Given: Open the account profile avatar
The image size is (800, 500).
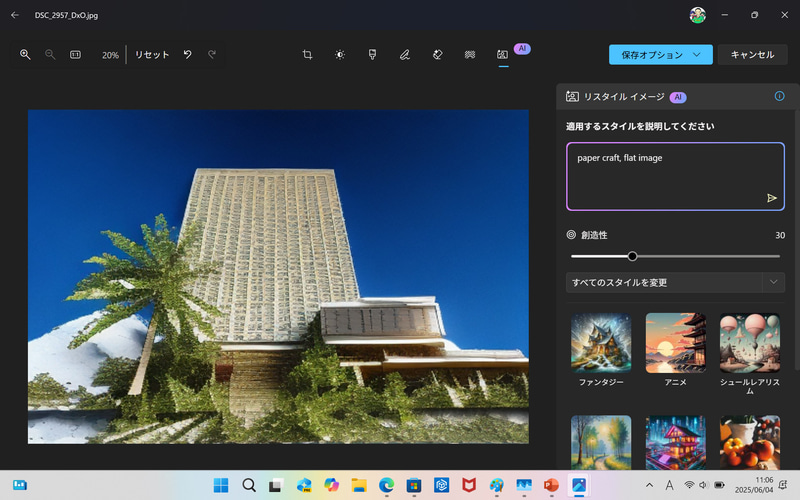Looking at the screenshot, I should [697, 15].
